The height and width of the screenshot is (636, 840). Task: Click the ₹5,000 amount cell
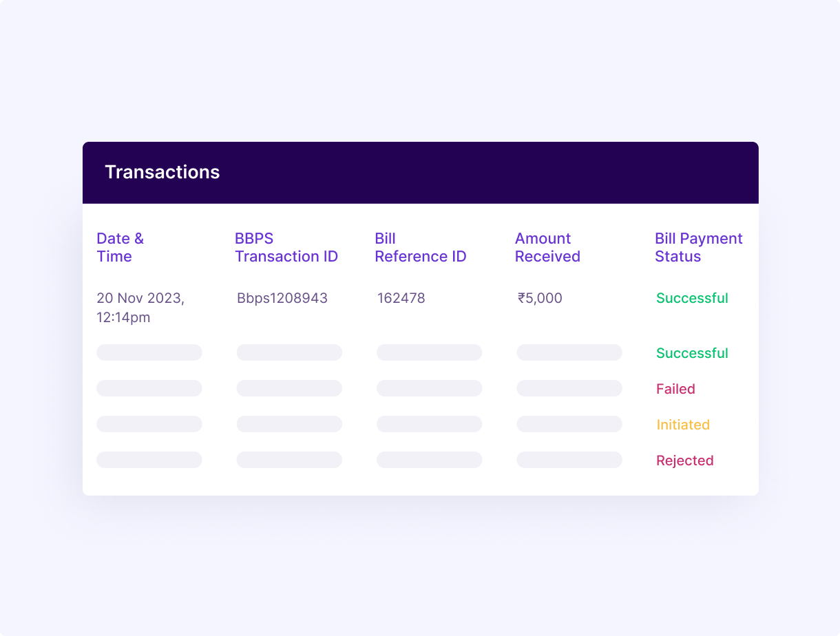540,299
